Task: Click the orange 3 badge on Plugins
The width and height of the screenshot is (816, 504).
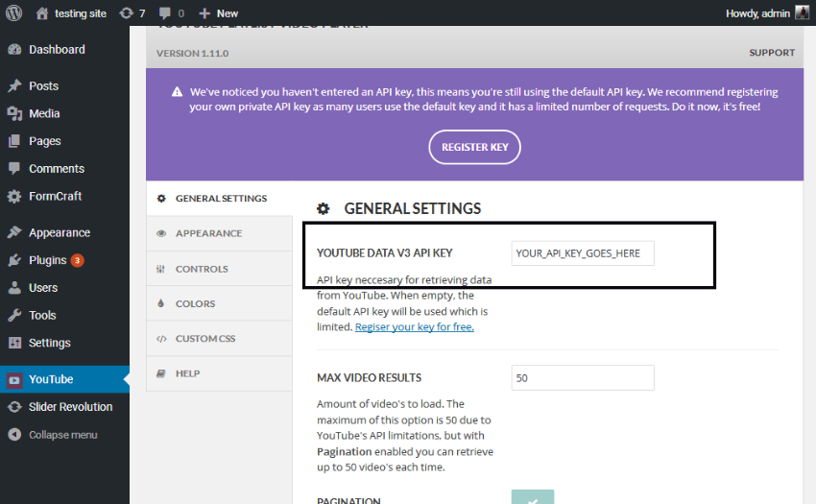Action: (x=77, y=260)
